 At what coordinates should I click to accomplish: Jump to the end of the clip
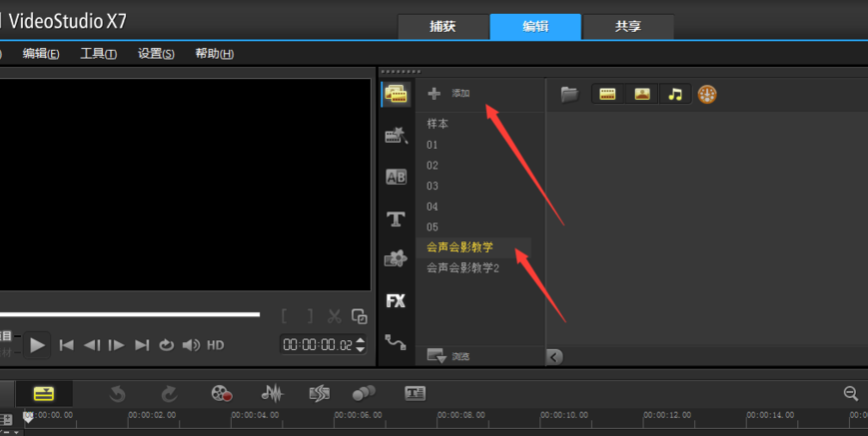tap(142, 345)
